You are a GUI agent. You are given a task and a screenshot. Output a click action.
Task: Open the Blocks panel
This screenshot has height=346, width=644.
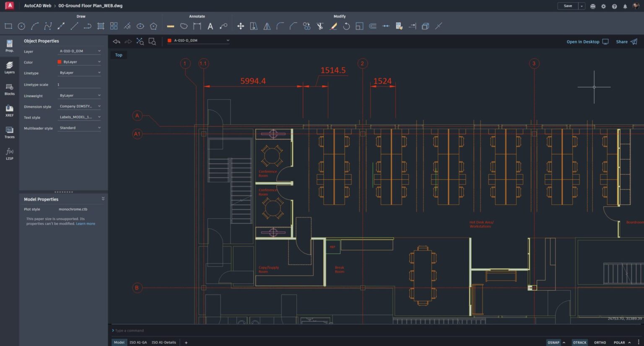[9, 90]
